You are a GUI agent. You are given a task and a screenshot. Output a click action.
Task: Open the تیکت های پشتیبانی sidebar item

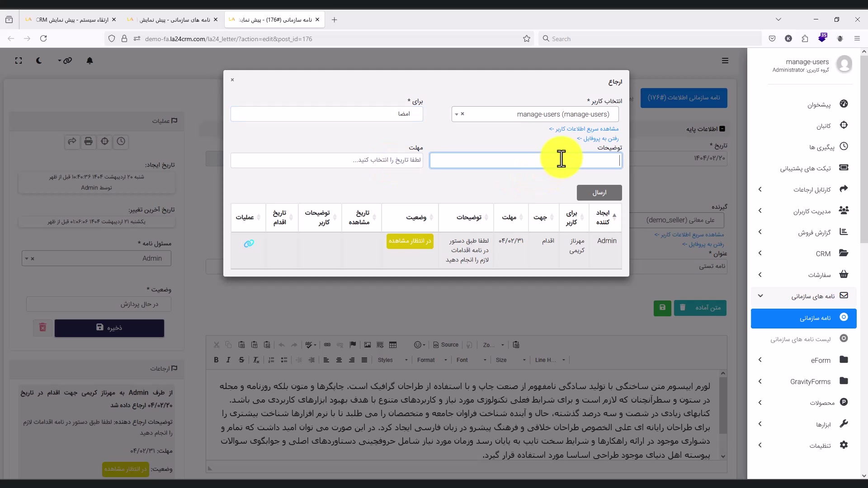[x=805, y=169]
